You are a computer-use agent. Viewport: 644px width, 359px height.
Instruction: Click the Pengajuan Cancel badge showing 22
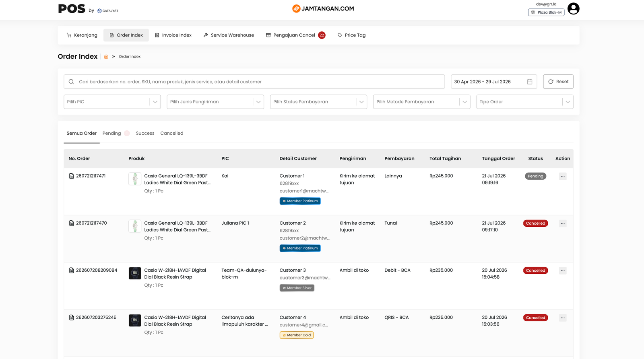[322, 35]
